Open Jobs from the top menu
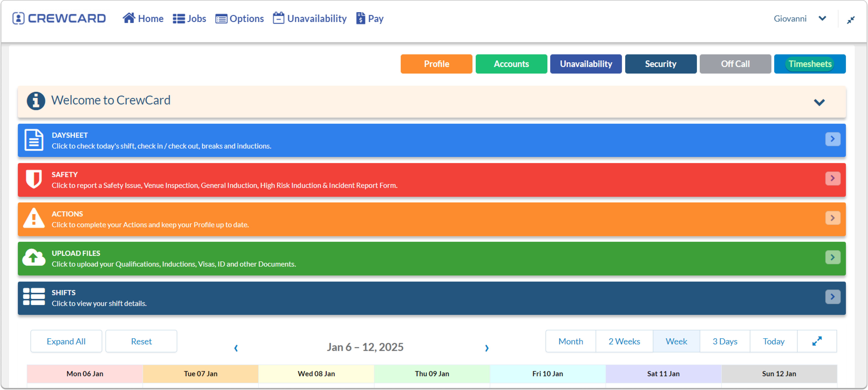Image resolution: width=868 pixels, height=390 pixels. click(189, 18)
